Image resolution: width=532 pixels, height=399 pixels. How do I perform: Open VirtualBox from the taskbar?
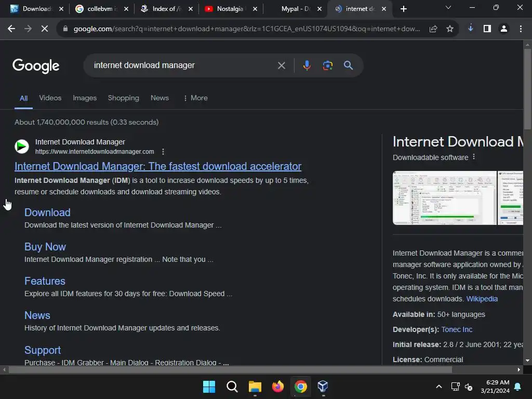coord(323,387)
